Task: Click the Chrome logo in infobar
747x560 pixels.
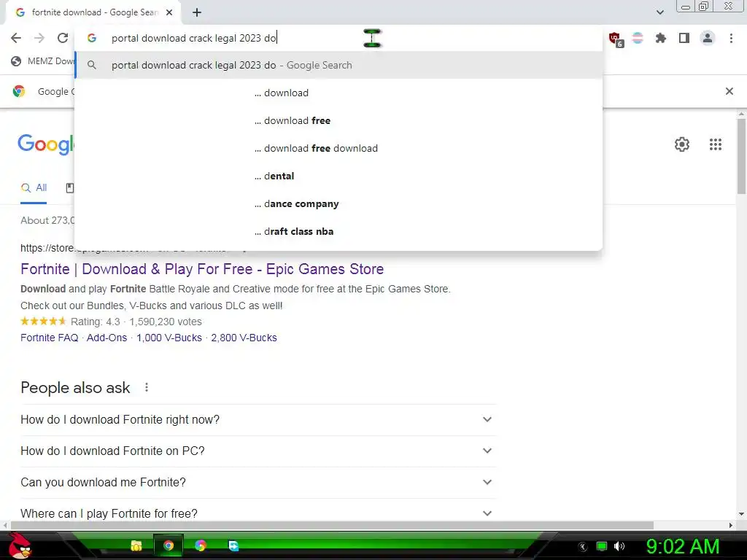Action: (19, 91)
